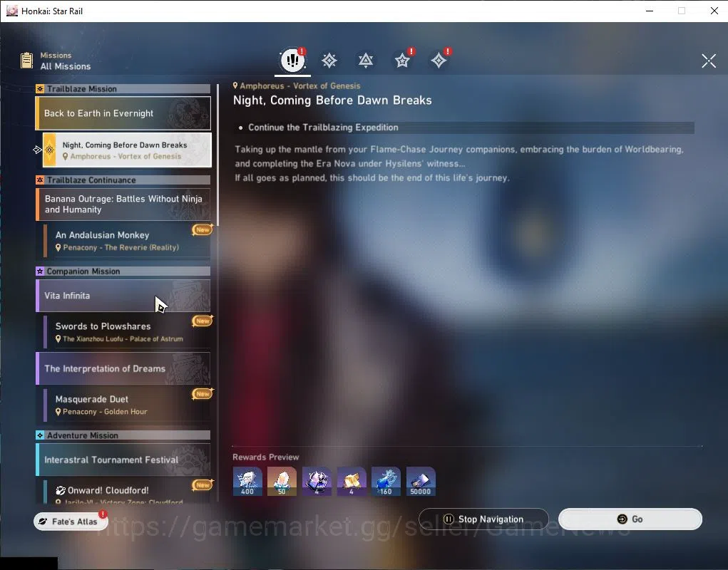Click the Honkai: Star Rail title bar icon
Screen dimensions: 728x570
[12, 11]
